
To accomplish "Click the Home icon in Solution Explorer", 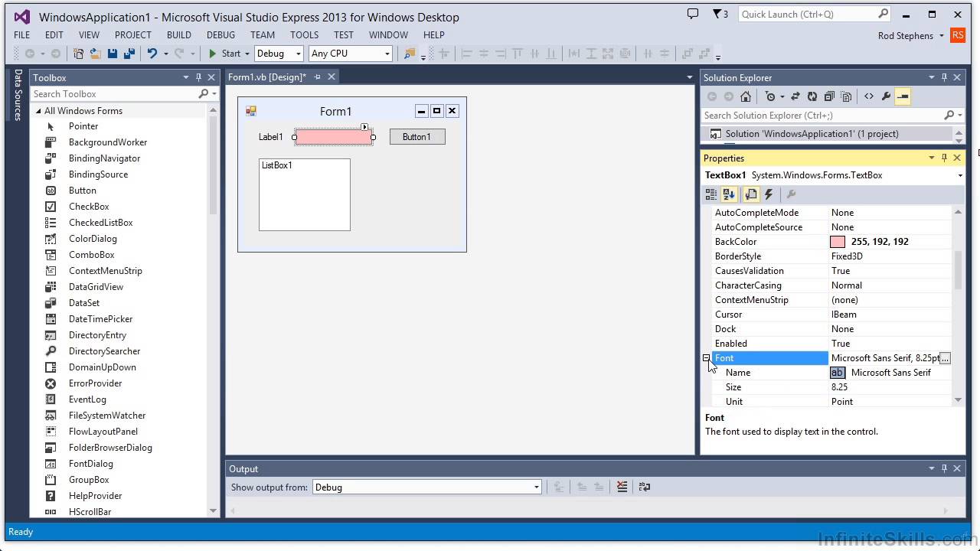I will pos(746,96).
